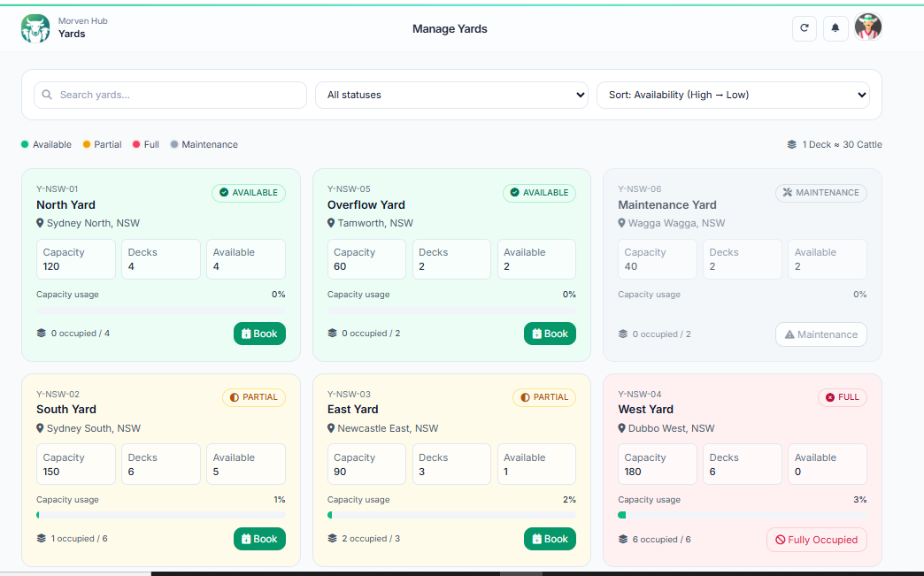Click the wrench icon on Maintenance badge
924x576 pixels.
(787, 193)
